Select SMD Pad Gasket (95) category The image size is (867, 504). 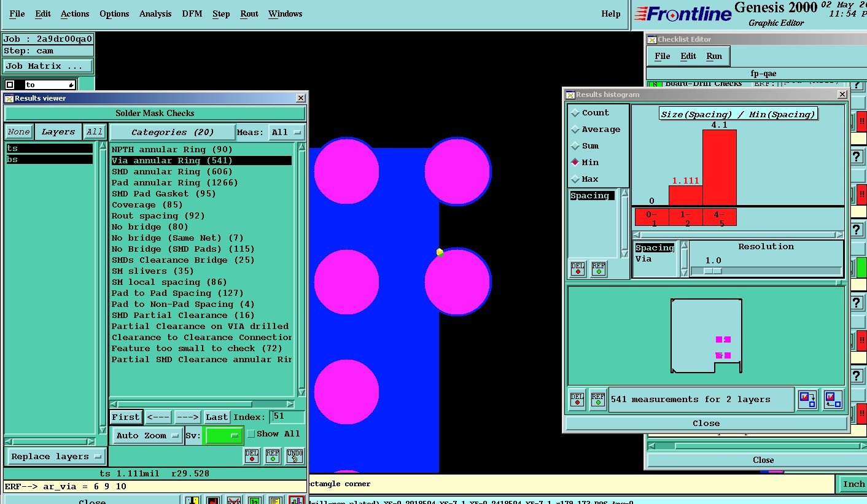[201, 193]
